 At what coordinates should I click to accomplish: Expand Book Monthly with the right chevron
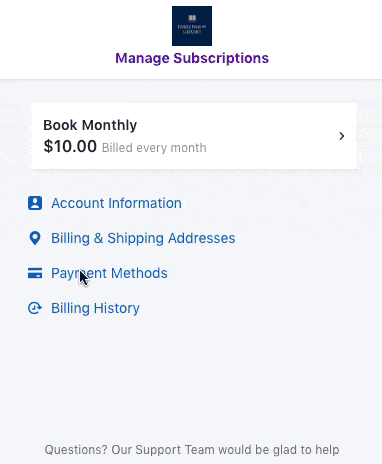pos(342,136)
